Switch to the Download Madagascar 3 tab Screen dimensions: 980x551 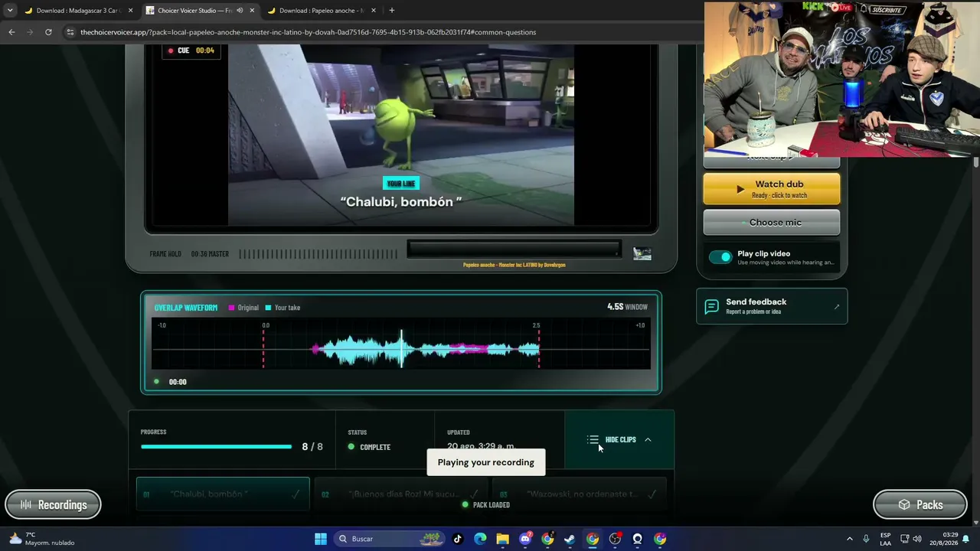80,11
